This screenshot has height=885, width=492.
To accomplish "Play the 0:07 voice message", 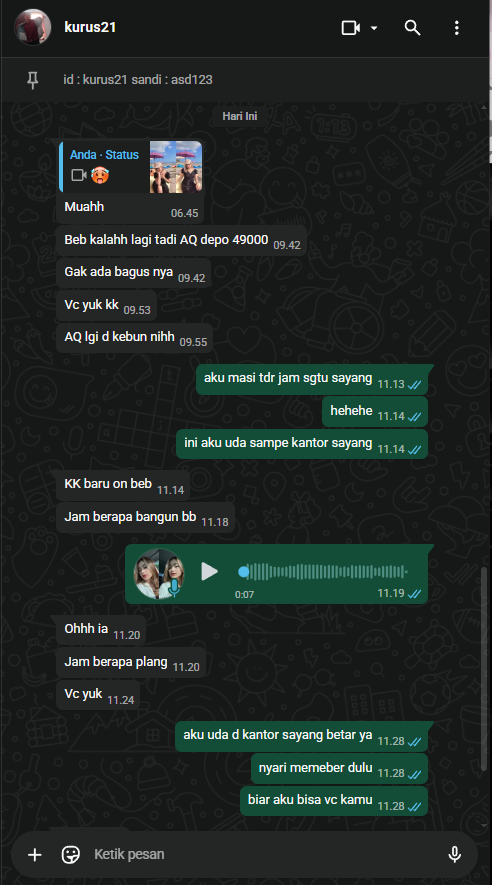I will click(x=209, y=571).
